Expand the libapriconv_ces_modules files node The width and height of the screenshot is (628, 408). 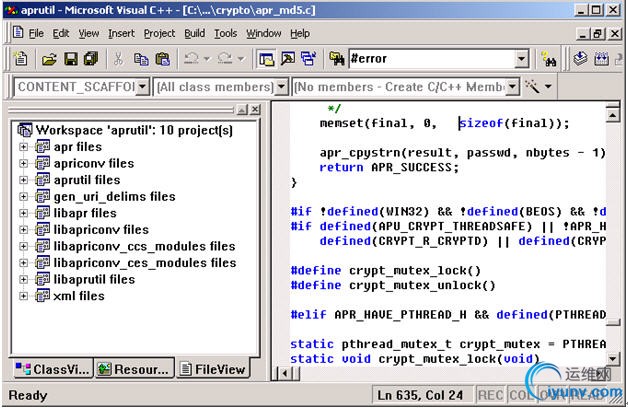pos(24,263)
